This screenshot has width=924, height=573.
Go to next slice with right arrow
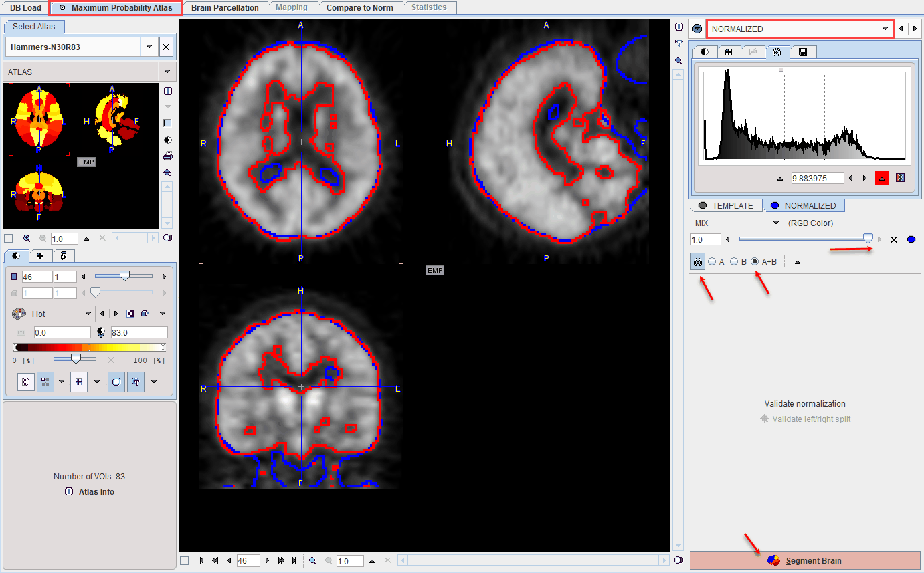267,560
